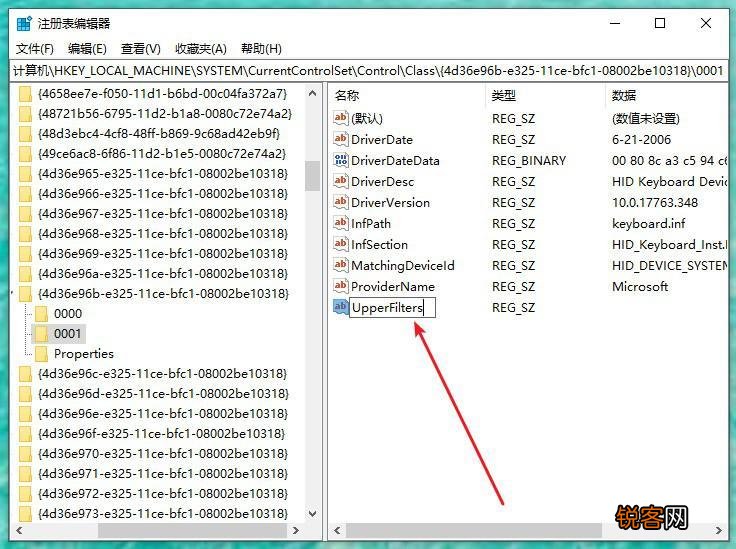Select the InfPath value name

[371, 223]
